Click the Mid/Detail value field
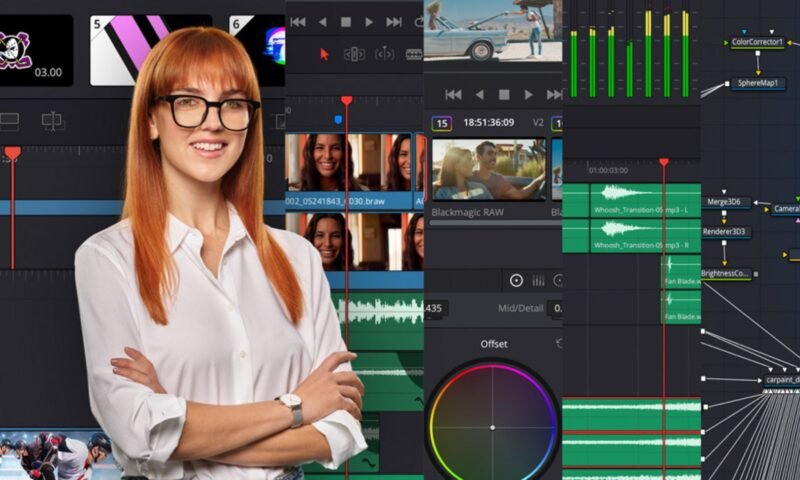This screenshot has height=480, width=800. point(555,308)
